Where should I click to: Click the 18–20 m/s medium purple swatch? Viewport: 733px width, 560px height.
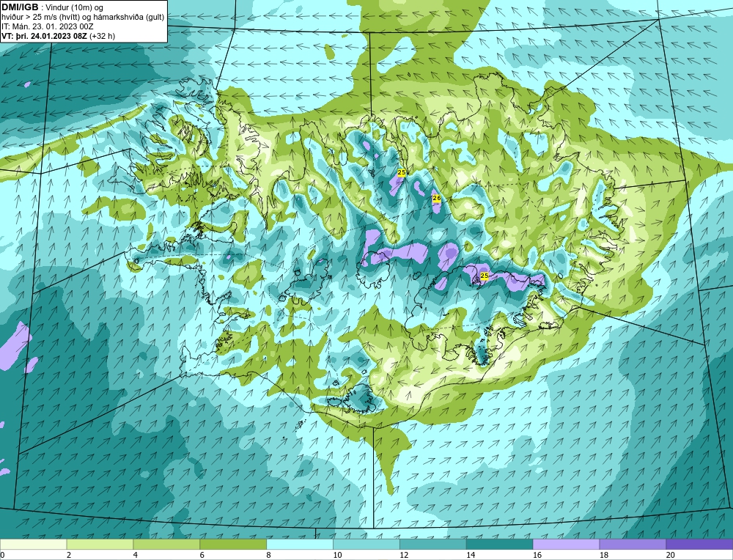point(633,544)
